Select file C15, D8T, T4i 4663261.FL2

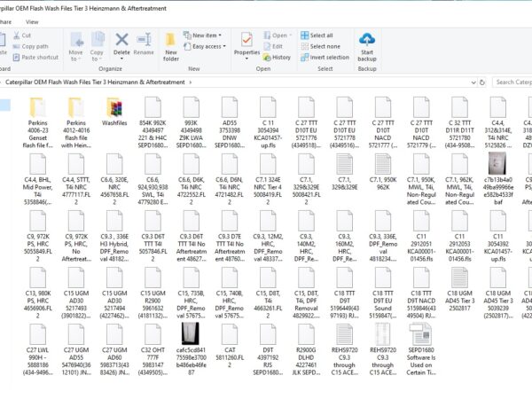click(268, 293)
